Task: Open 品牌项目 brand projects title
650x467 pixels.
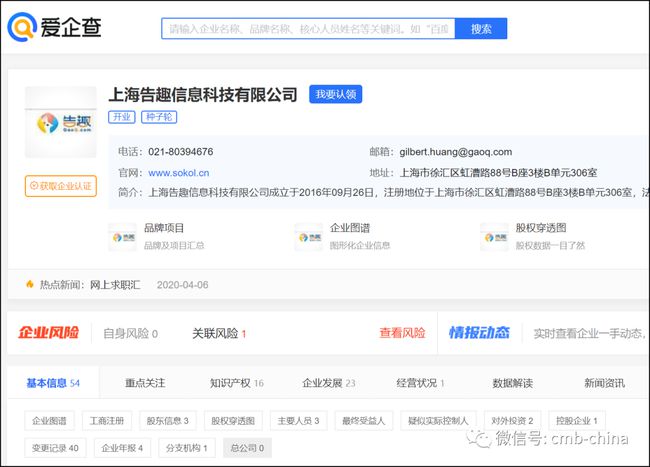Action: click(x=164, y=228)
